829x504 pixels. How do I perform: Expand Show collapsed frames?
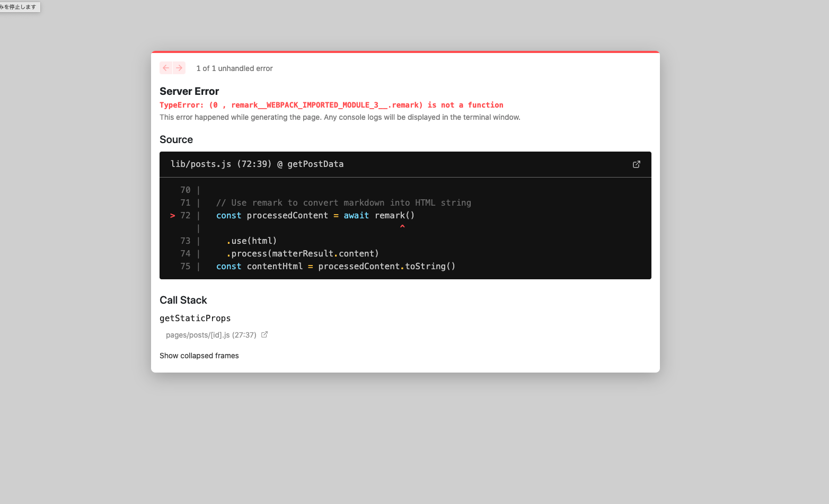tap(199, 356)
